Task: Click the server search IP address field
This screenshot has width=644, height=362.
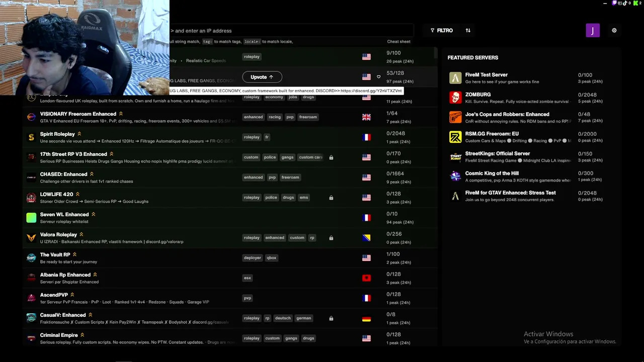Action: point(291,31)
